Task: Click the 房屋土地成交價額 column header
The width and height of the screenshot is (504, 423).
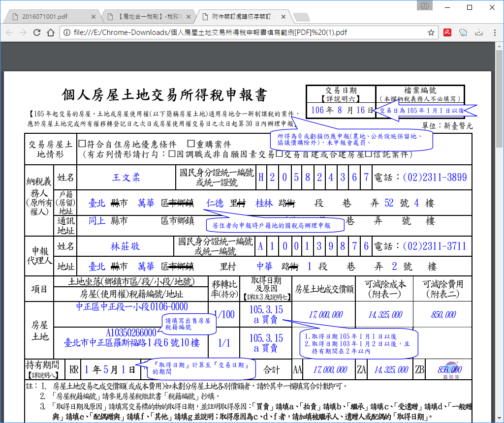Action: click(324, 289)
